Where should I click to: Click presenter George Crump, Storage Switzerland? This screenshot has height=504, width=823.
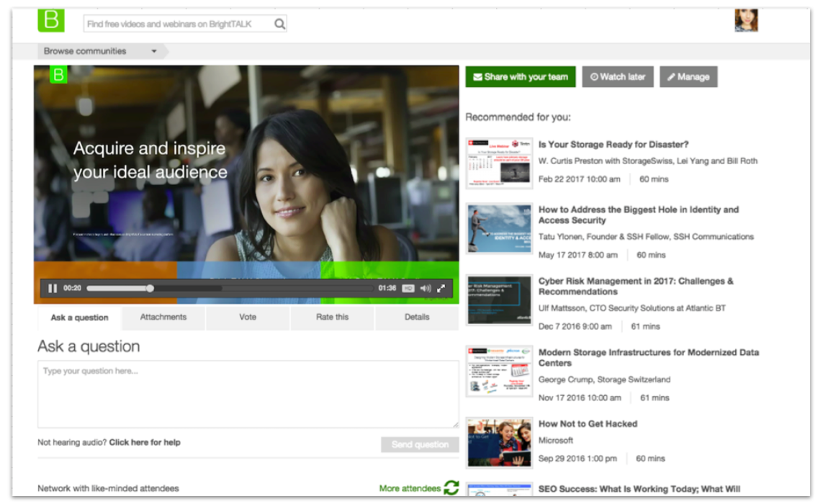[x=604, y=379]
